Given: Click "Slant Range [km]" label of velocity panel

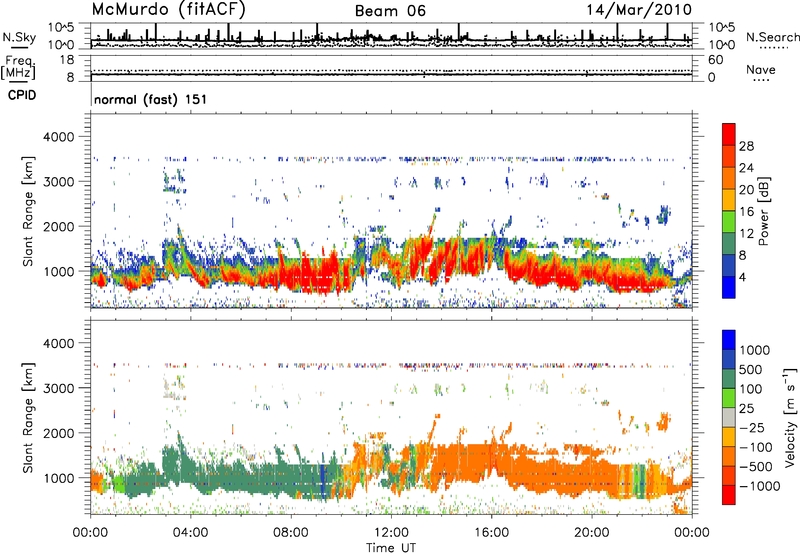Looking at the screenshot, I should click(28, 417).
